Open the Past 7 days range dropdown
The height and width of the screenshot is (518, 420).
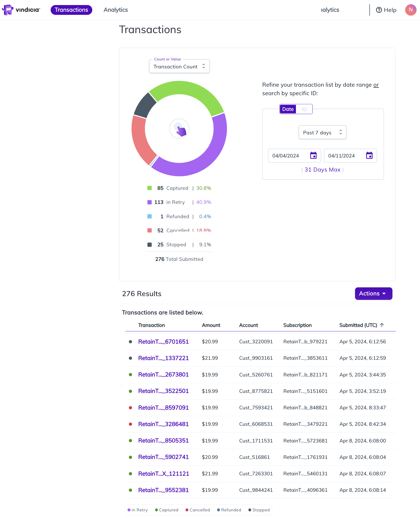click(322, 132)
